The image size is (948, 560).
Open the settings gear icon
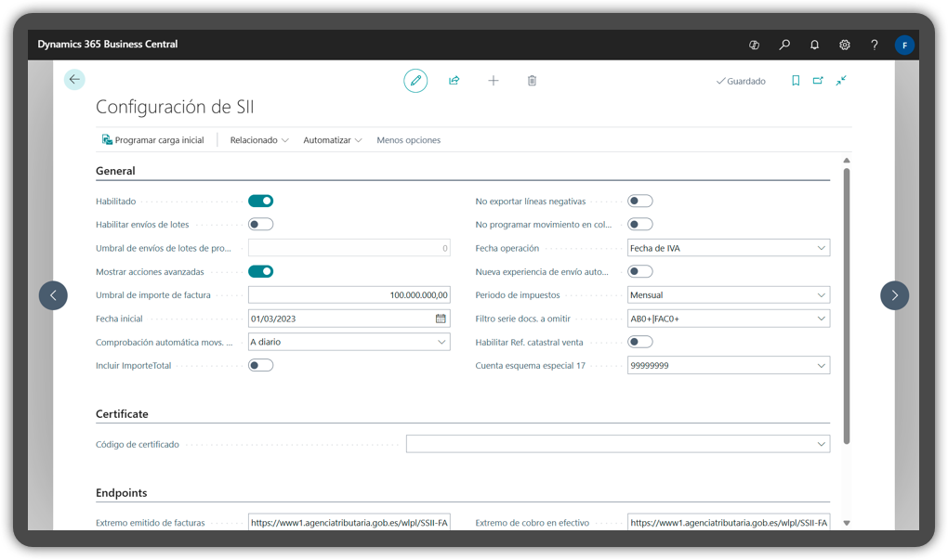(x=845, y=45)
